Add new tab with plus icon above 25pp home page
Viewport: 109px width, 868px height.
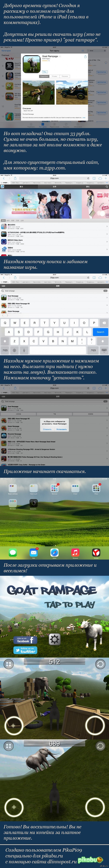pyautogui.click(x=106, y=178)
